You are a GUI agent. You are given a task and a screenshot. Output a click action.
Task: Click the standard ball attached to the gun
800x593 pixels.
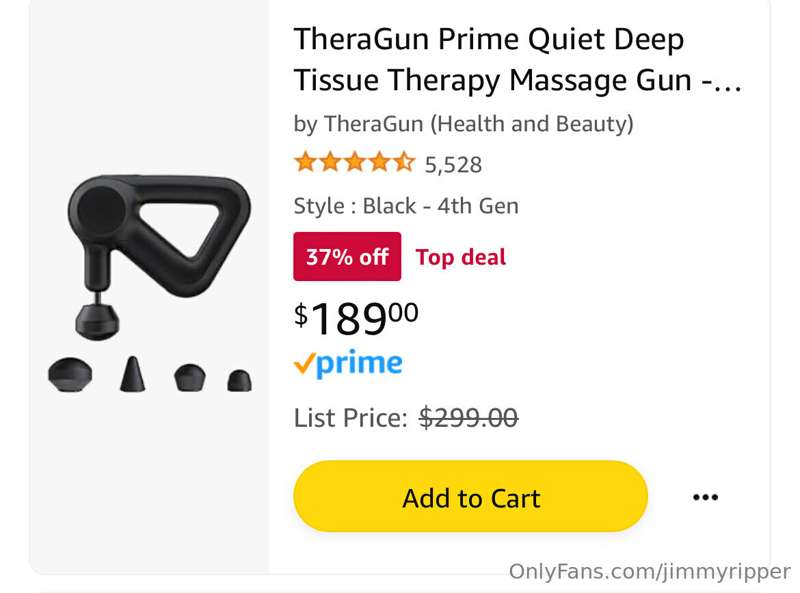tap(97, 320)
